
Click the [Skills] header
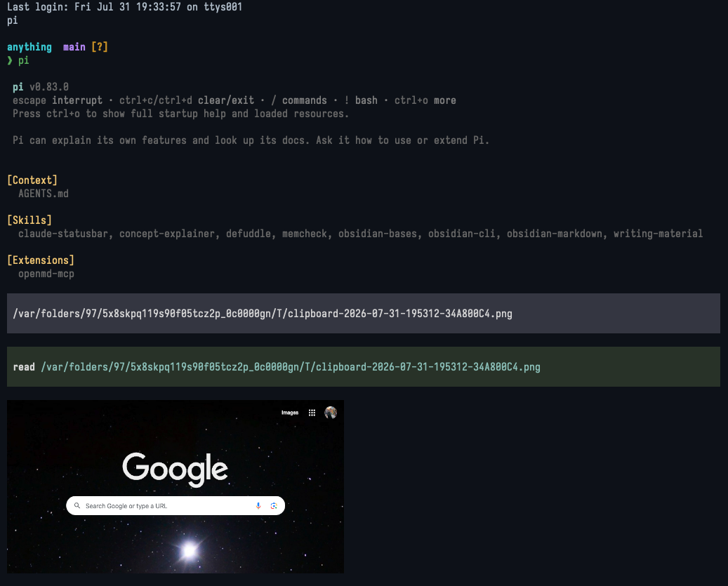pyautogui.click(x=29, y=220)
